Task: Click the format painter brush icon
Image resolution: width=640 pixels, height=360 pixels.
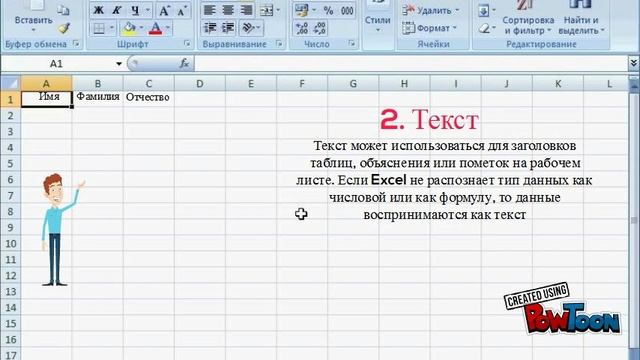Action: tap(64, 28)
